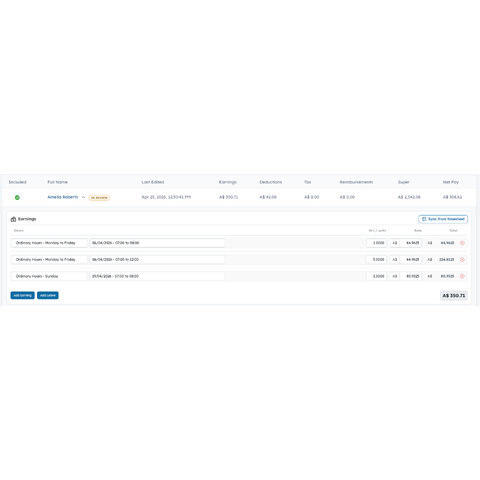Toggle the green Included checkmark for Amelia Roberts
This screenshot has height=480, width=480.
[x=17, y=198]
